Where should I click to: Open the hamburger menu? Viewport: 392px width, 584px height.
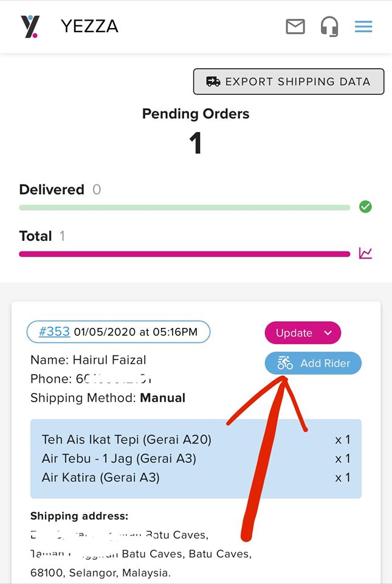tap(363, 26)
